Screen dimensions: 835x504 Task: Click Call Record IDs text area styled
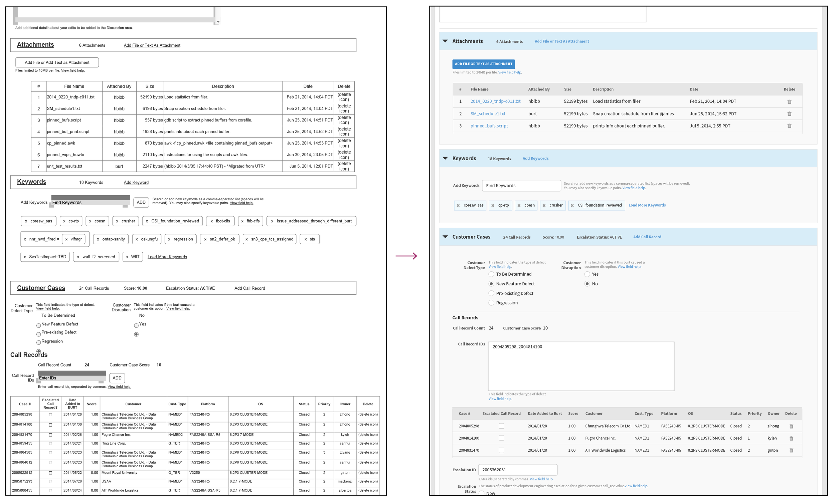(581, 366)
